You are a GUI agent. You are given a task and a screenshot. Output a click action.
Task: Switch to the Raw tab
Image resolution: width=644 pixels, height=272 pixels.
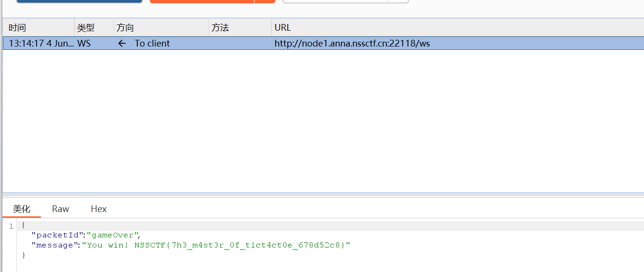pyautogui.click(x=60, y=209)
